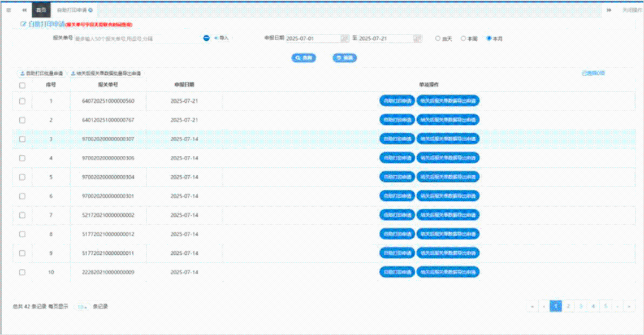Click the 导入 import button

coord(222,38)
